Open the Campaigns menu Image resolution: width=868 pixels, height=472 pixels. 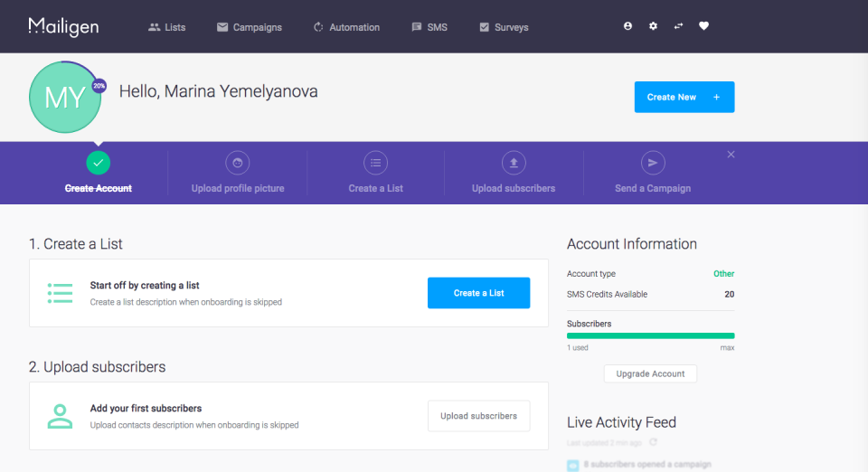click(250, 27)
